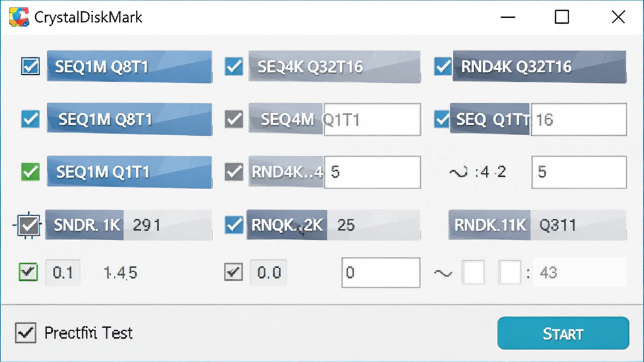The height and width of the screenshot is (362, 644).
Task: Toggle the RND4K..4 checkbox
Action: pyautogui.click(x=234, y=172)
